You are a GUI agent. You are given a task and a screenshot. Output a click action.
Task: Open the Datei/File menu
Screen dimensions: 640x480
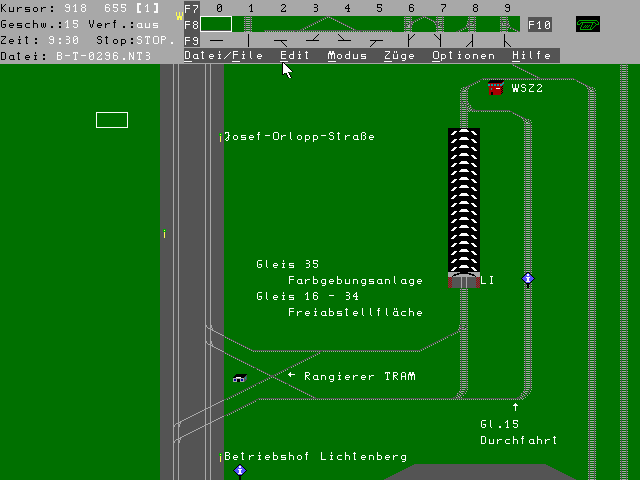coord(224,56)
